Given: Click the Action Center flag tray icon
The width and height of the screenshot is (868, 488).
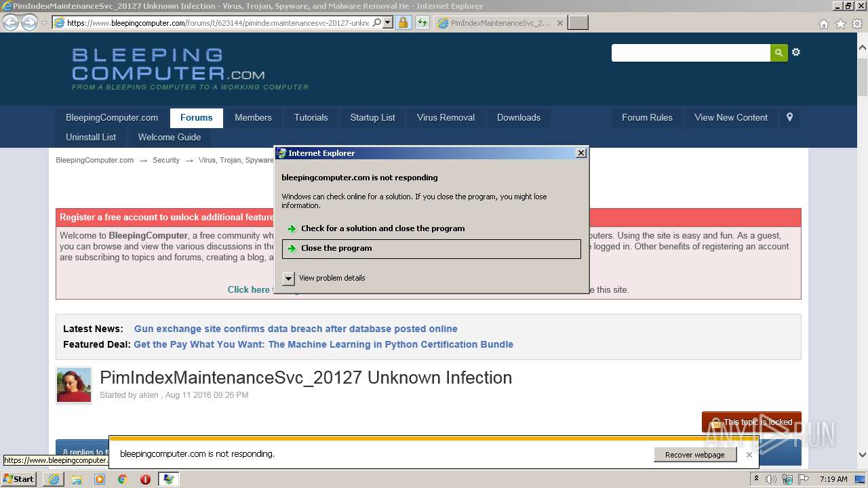Looking at the screenshot, I should (x=804, y=479).
